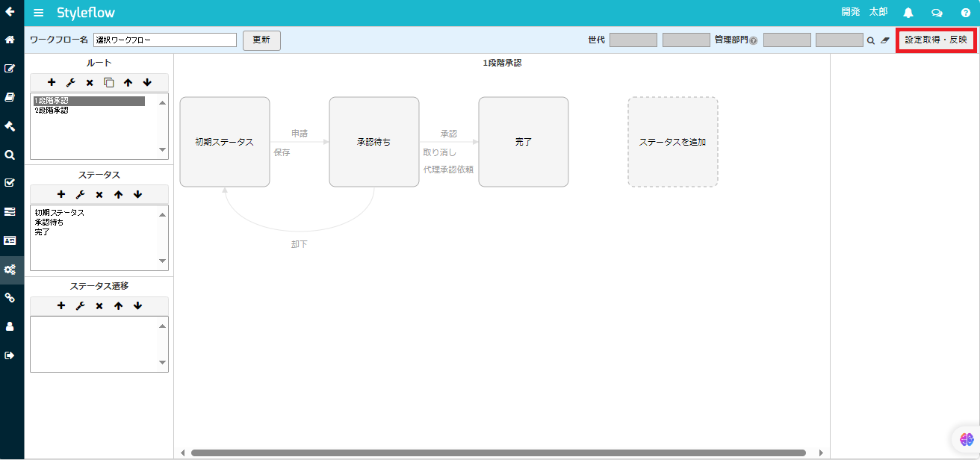Open the home icon in the sidebar

10,40
